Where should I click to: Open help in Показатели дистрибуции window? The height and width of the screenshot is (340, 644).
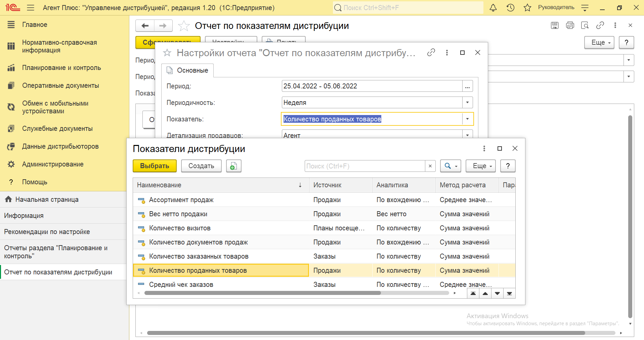pos(508,166)
